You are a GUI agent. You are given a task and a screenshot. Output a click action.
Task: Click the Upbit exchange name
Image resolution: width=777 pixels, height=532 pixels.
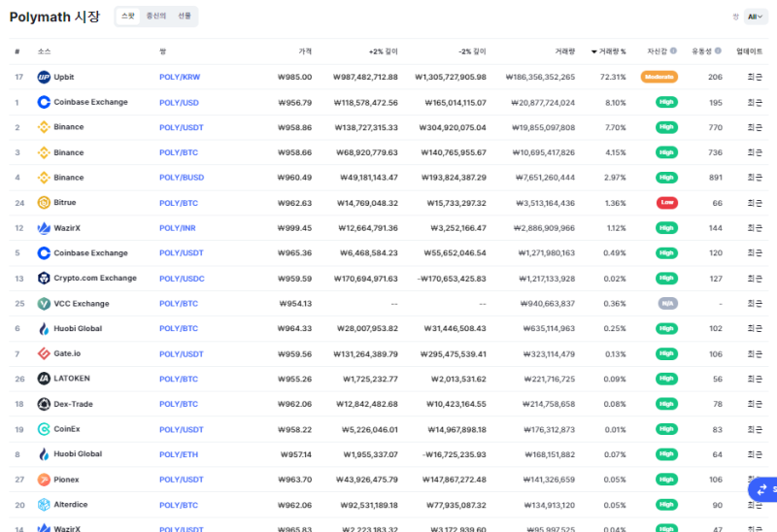tap(64, 77)
